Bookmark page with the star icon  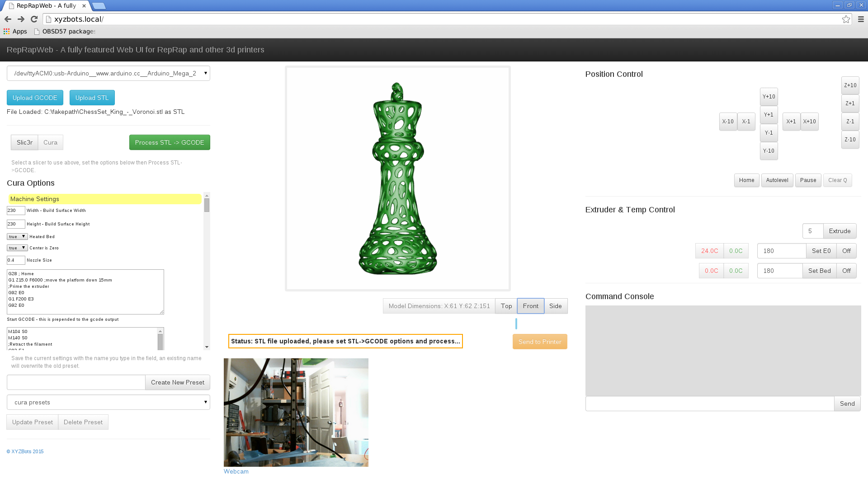click(x=846, y=19)
